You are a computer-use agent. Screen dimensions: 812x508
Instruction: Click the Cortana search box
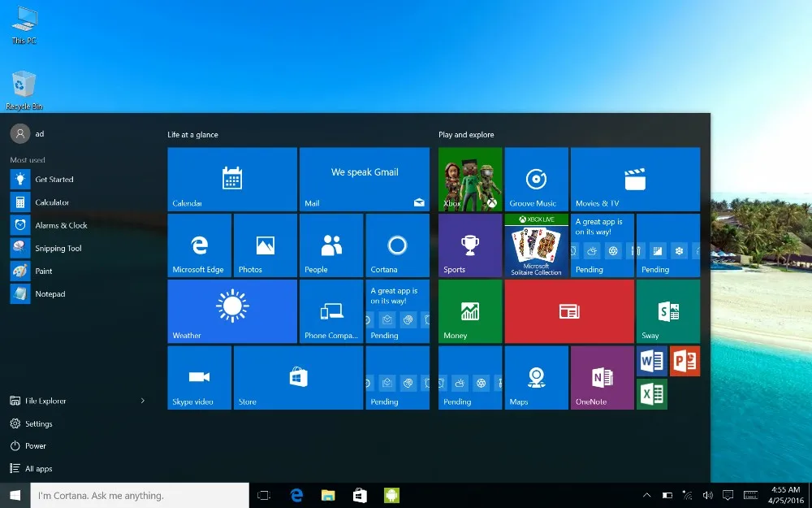140,496
